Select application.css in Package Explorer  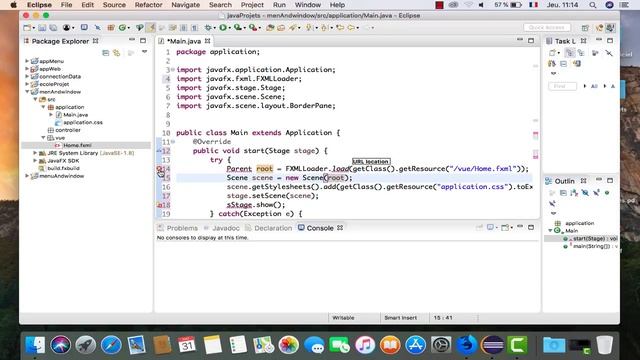[x=83, y=122]
